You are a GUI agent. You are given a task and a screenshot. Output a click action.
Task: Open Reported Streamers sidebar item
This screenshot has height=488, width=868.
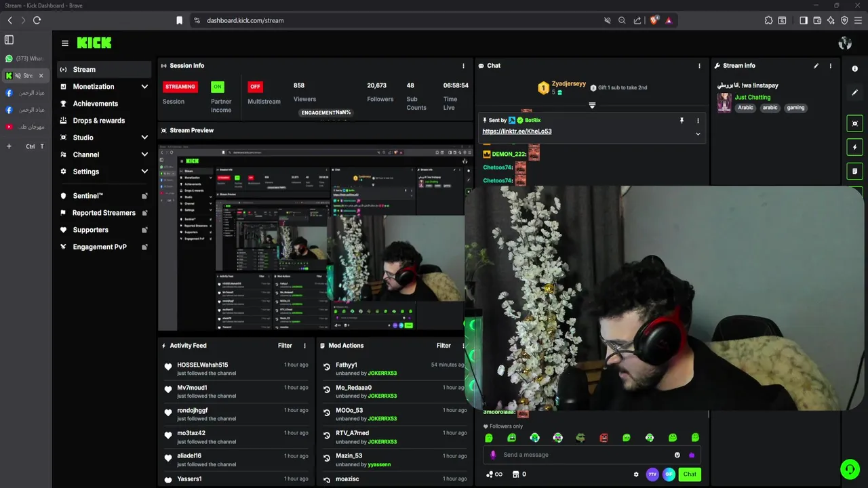[104, 213]
